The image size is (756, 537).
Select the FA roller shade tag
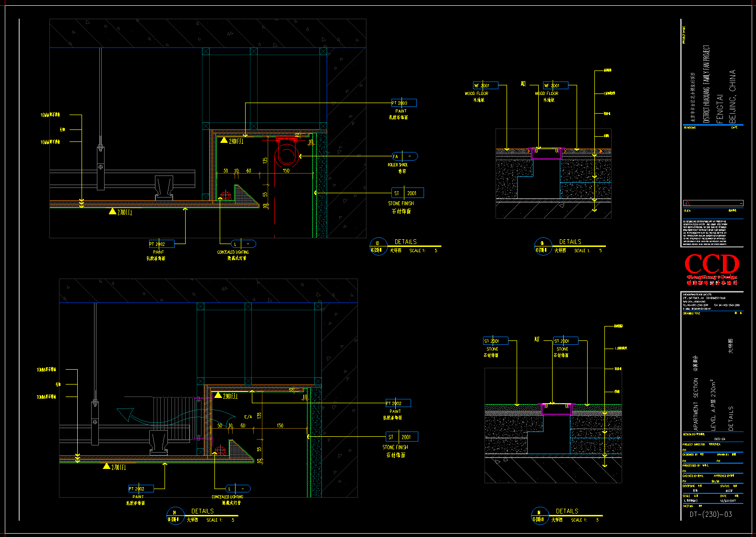click(x=404, y=156)
